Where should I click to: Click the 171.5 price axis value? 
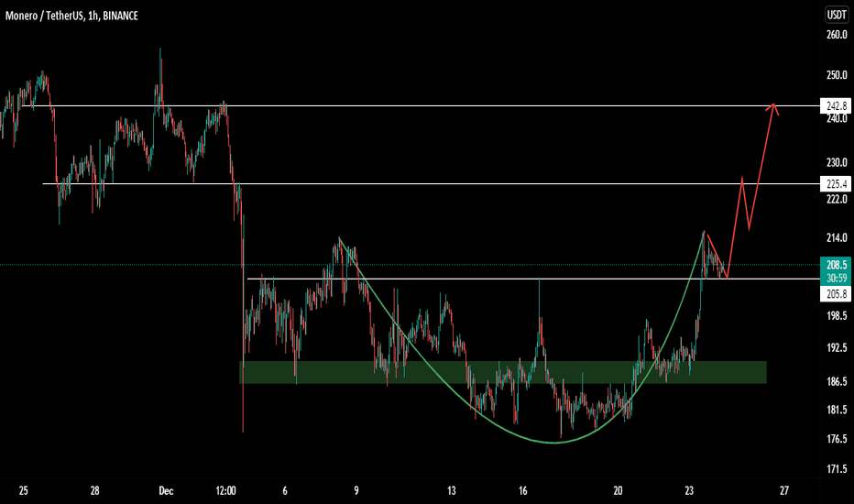[x=837, y=469]
